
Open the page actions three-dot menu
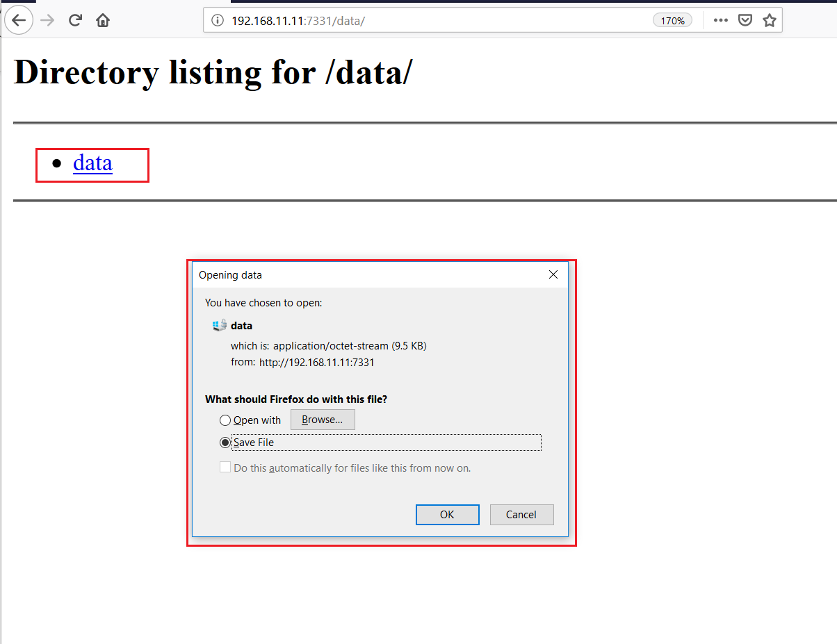click(x=721, y=20)
